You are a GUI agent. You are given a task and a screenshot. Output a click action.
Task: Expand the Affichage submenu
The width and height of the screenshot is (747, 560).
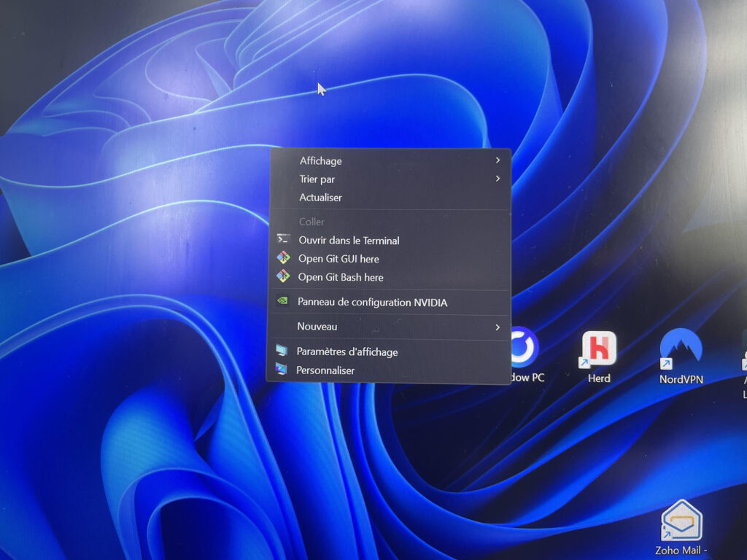click(x=498, y=160)
